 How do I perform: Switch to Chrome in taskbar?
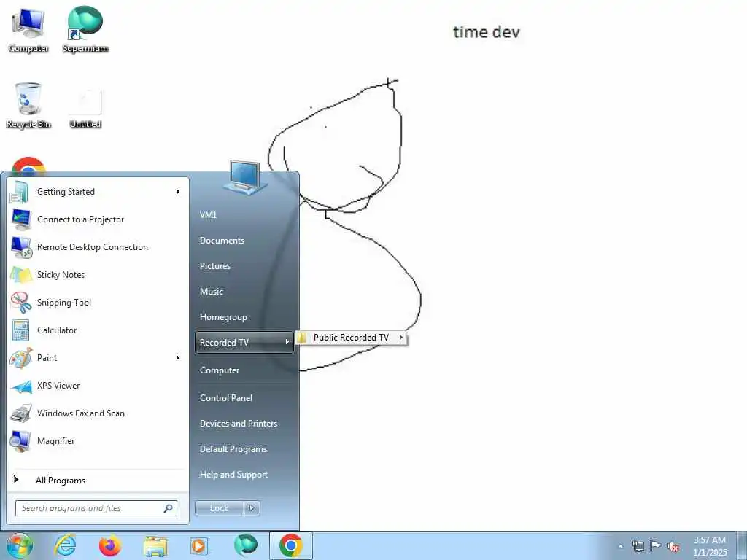tap(291, 545)
